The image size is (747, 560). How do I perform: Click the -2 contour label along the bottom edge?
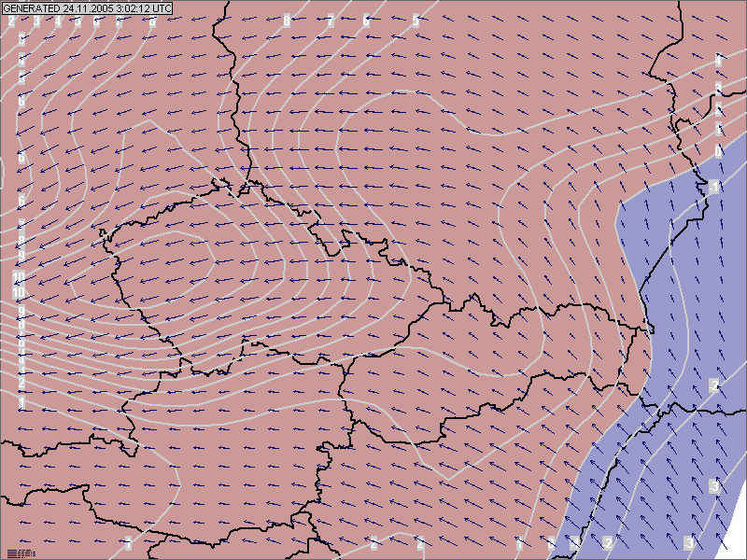click(x=608, y=543)
